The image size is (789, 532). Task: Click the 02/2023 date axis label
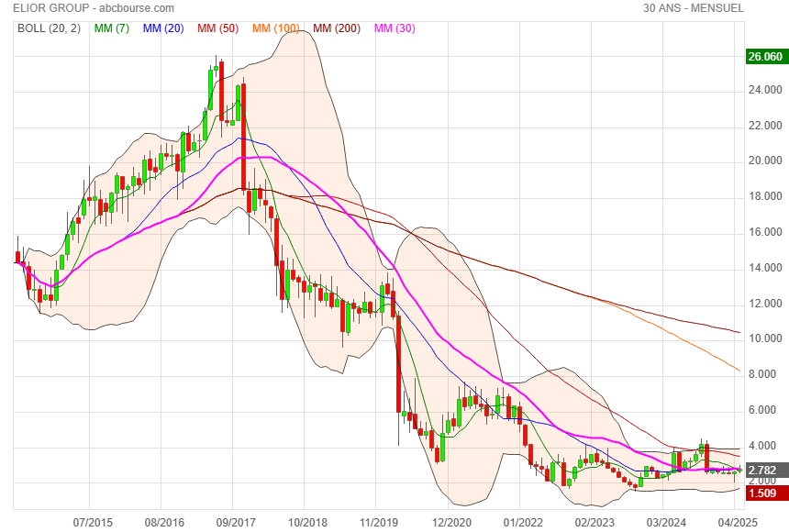tap(595, 523)
